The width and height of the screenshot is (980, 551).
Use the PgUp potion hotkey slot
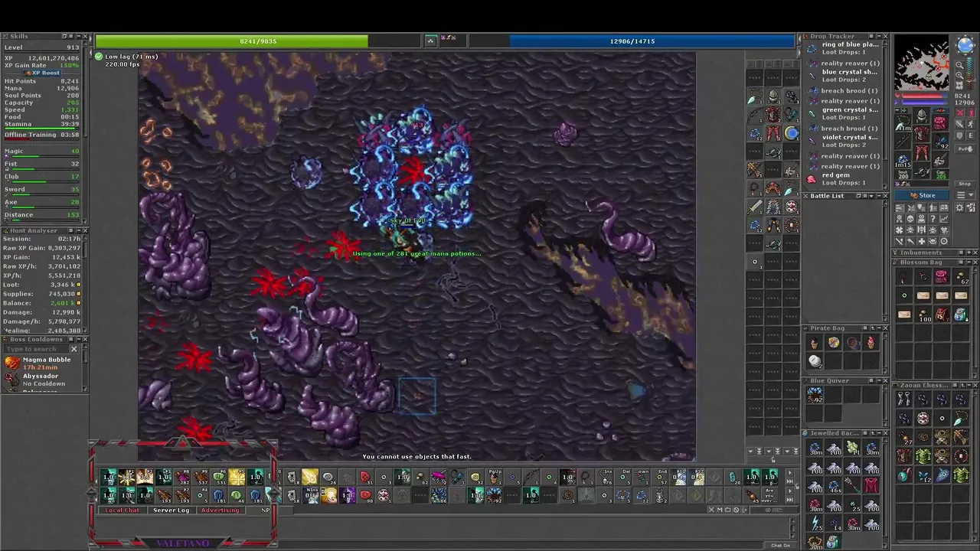point(494,477)
